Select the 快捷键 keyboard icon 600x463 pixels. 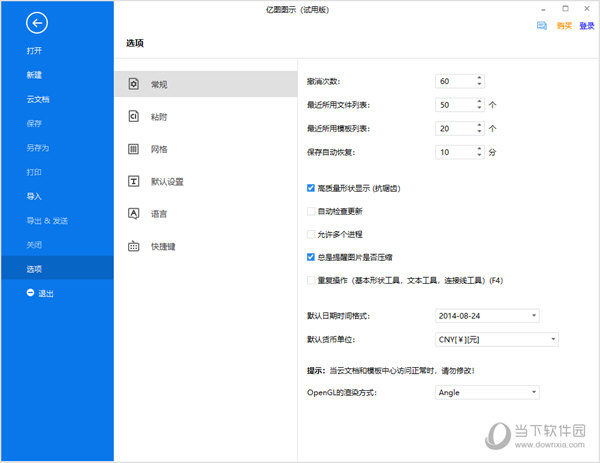(x=134, y=246)
